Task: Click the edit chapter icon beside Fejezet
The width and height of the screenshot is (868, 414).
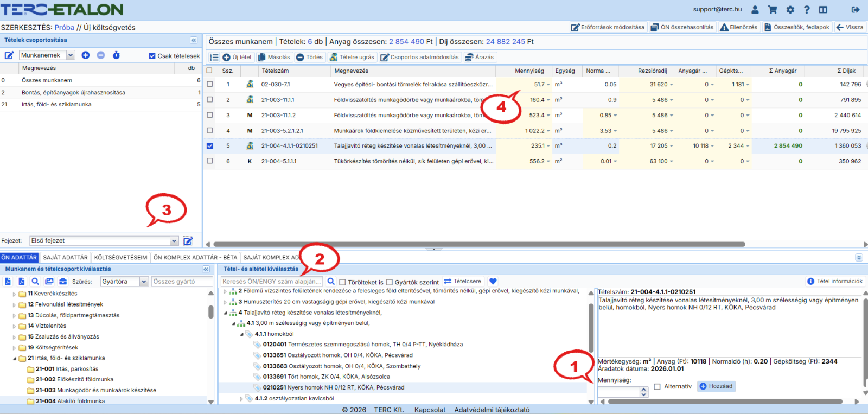Action: [x=188, y=241]
